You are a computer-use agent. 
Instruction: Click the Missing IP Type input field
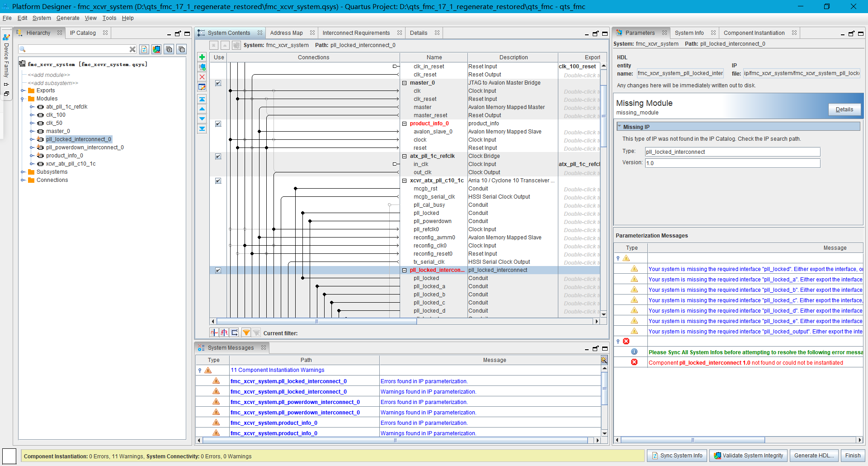[732, 152]
